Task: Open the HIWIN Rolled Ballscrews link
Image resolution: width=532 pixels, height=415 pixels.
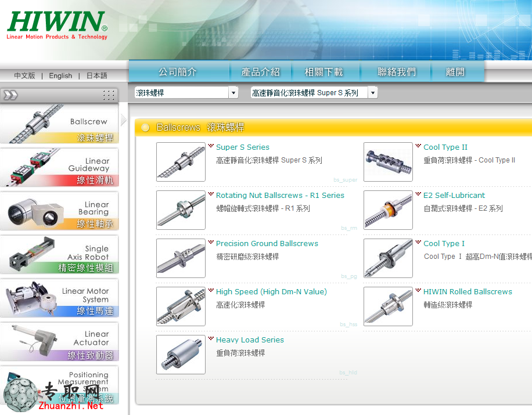Action: (x=468, y=291)
